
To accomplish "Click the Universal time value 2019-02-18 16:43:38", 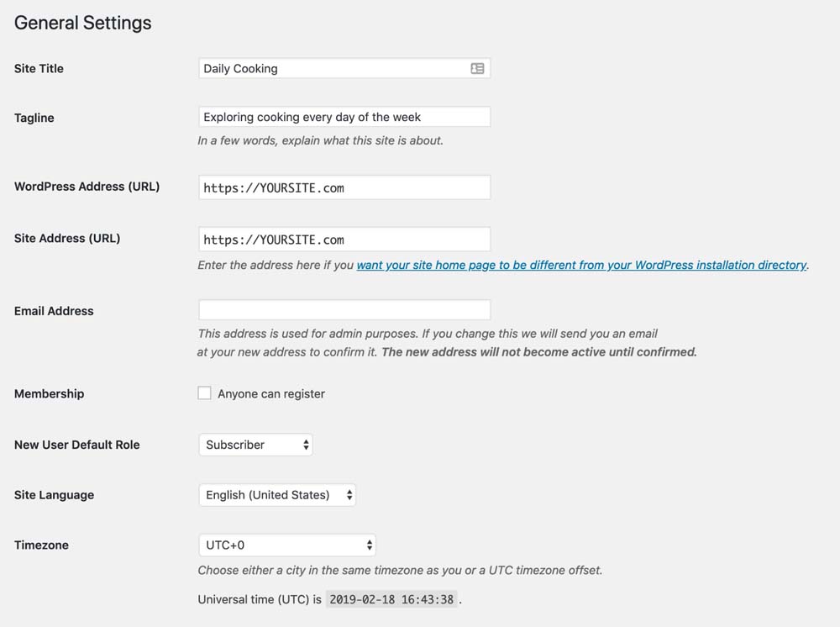I will (x=392, y=599).
